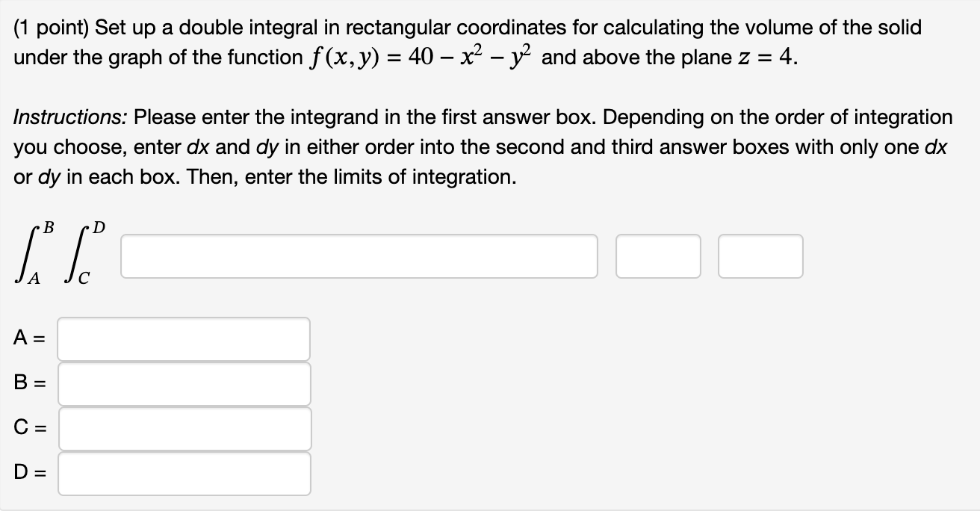
Task: Click the label A = beside its box
Action: click(28, 338)
